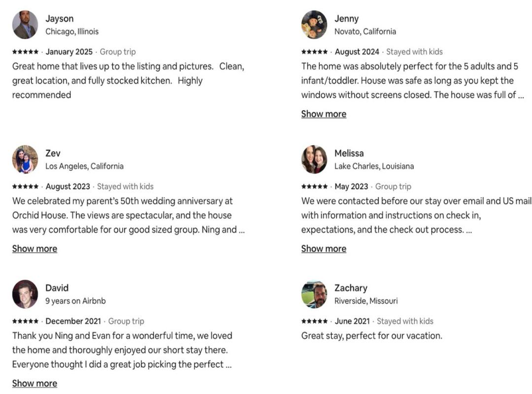
Task: Click the five stars on Zachary's review
Action: [314, 321]
